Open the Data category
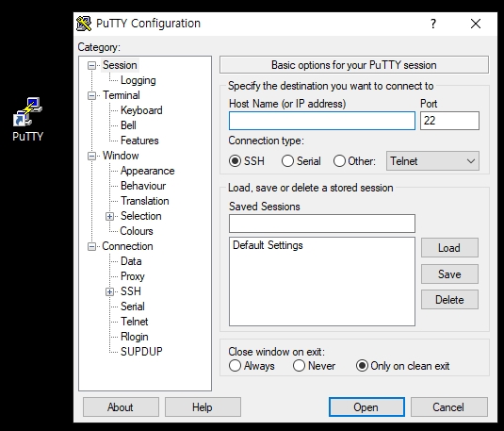 coord(131,261)
